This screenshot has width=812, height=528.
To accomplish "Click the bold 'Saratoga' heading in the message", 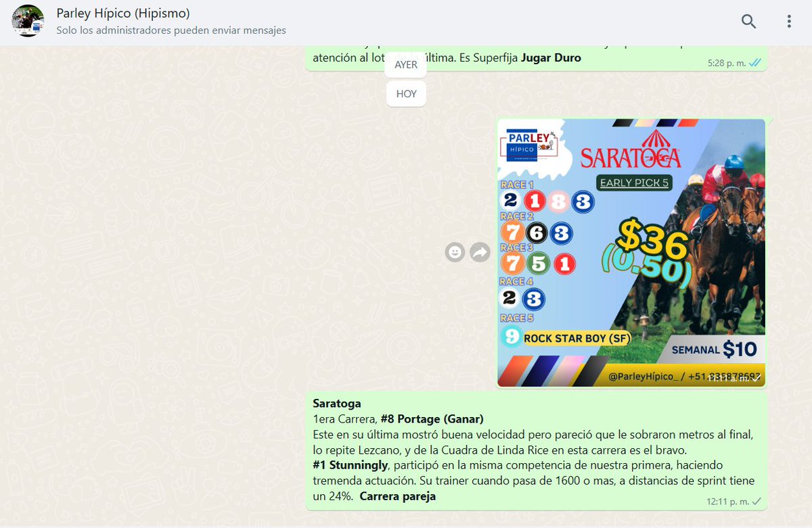I will coord(337,404).
